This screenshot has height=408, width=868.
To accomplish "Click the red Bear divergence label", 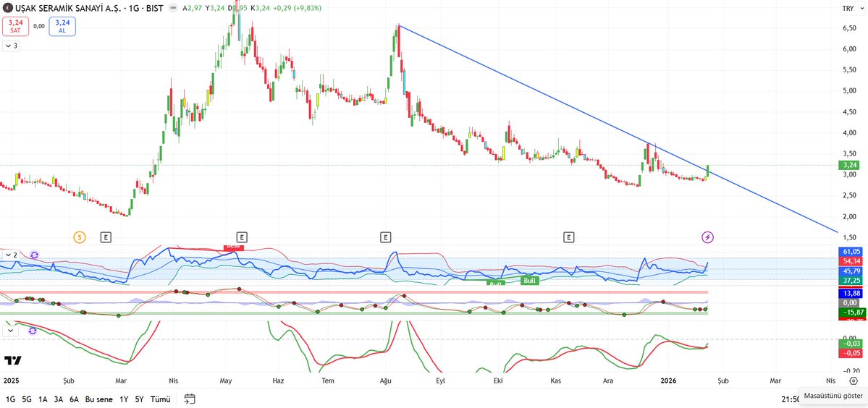I will click(x=234, y=247).
